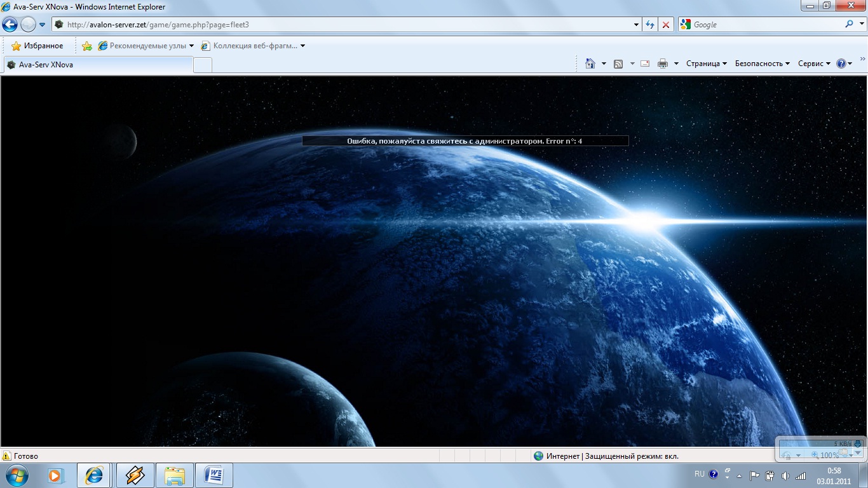Open a new blank tab
868x488 pixels.
tap(203, 65)
